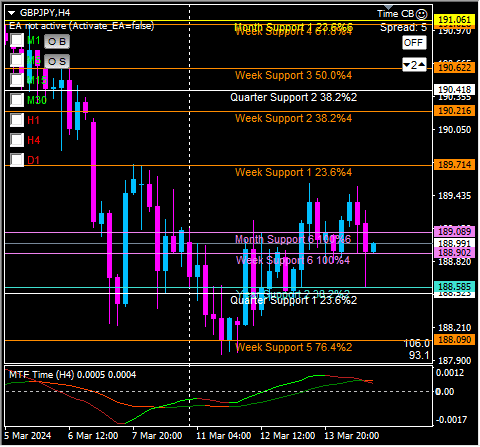The height and width of the screenshot is (447, 480).
Task: Click the Time CB label
Action: (x=396, y=14)
